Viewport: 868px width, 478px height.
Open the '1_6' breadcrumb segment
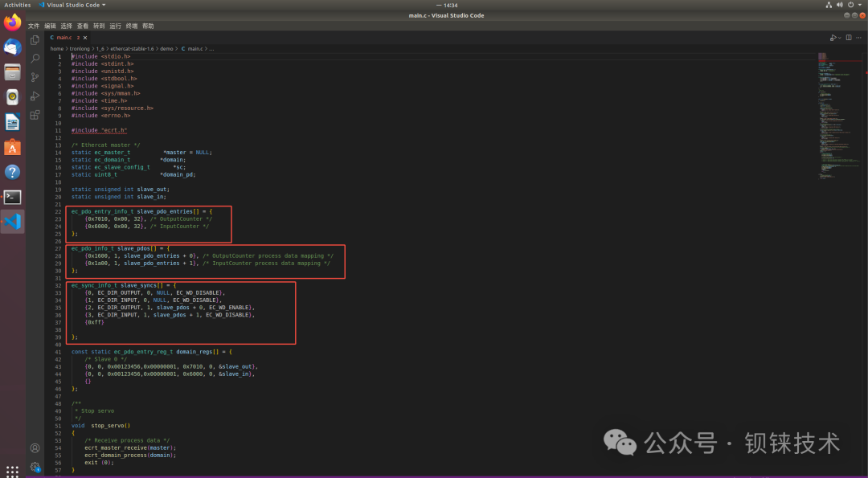click(100, 49)
